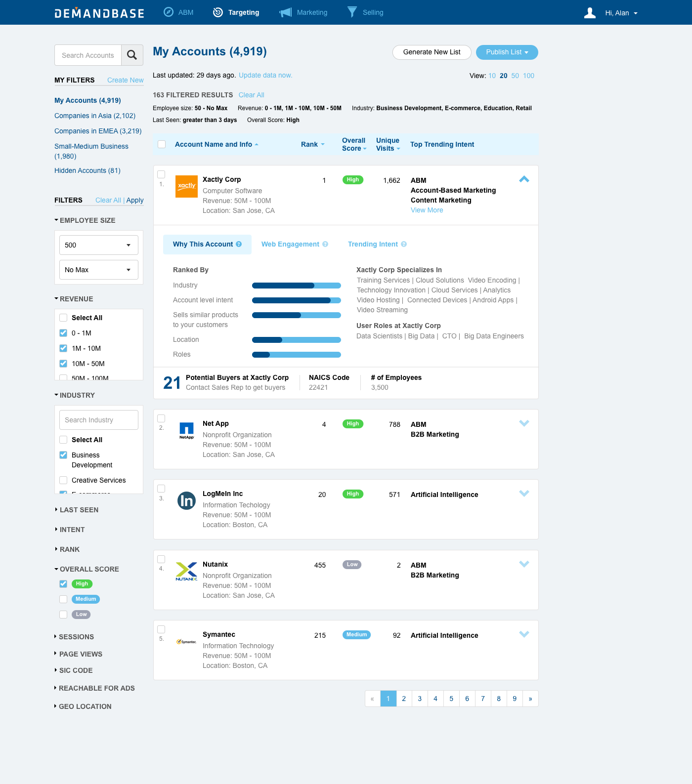Click High badge on Xactly Corp row
Viewport: 692px width, 784px height.
pos(353,180)
